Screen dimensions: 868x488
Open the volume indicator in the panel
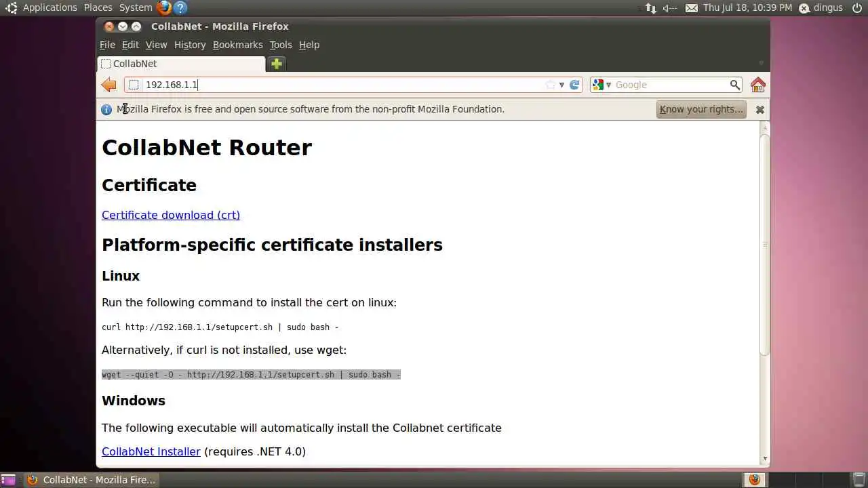[x=669, y=8]
